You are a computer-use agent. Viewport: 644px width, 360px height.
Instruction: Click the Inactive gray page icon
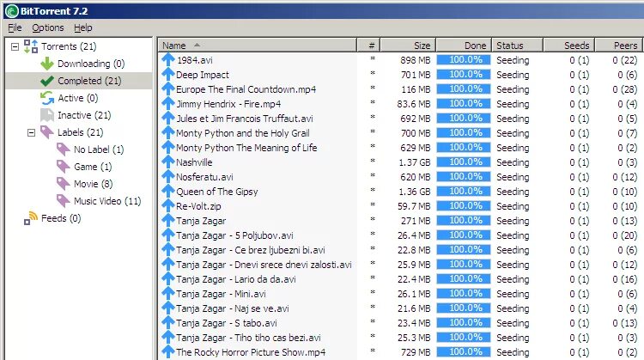click(x=47, y=115)
